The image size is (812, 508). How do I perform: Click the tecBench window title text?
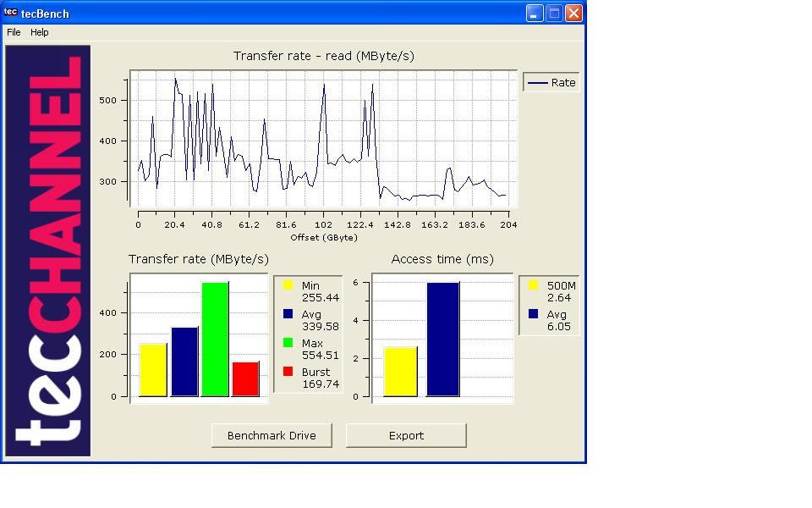coord(45,14)
